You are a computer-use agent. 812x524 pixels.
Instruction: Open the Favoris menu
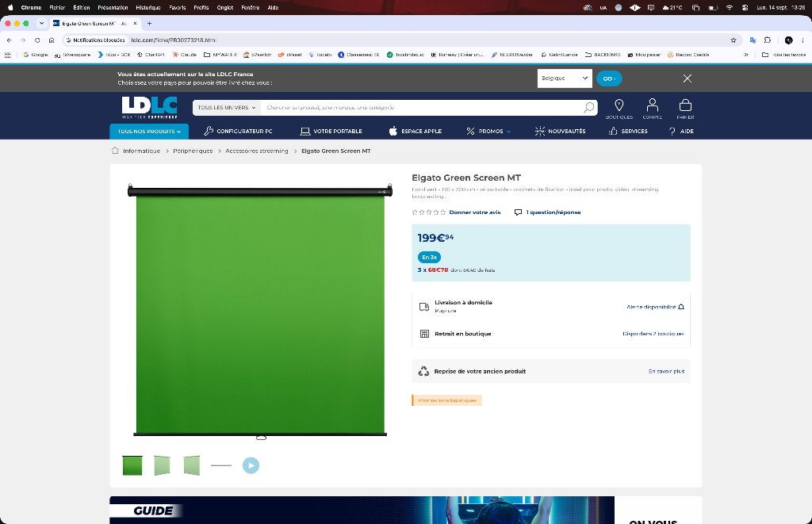[x=177, y=7]
